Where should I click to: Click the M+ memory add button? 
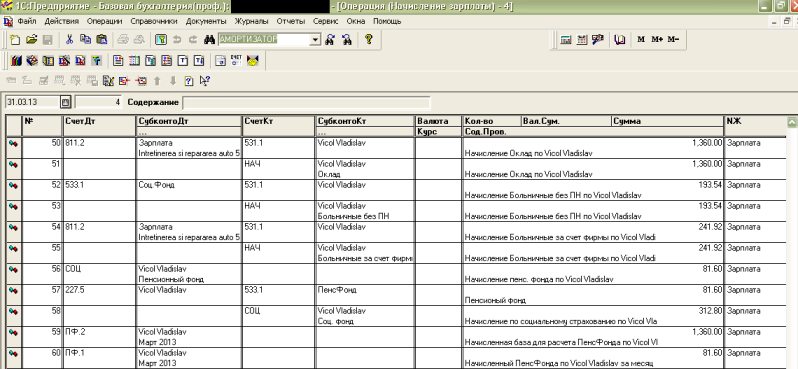tap(657, 39)
